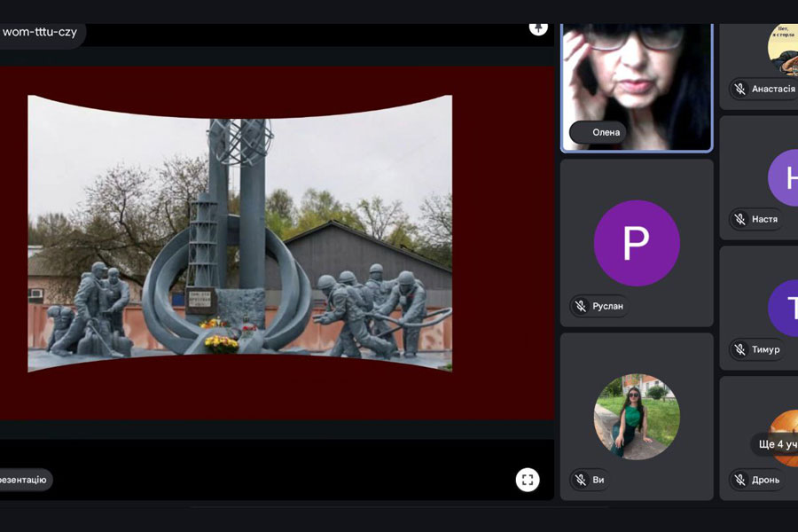Screen dimensions: 798x532
Task: Click the Олена name label
Action: point(606,132)
